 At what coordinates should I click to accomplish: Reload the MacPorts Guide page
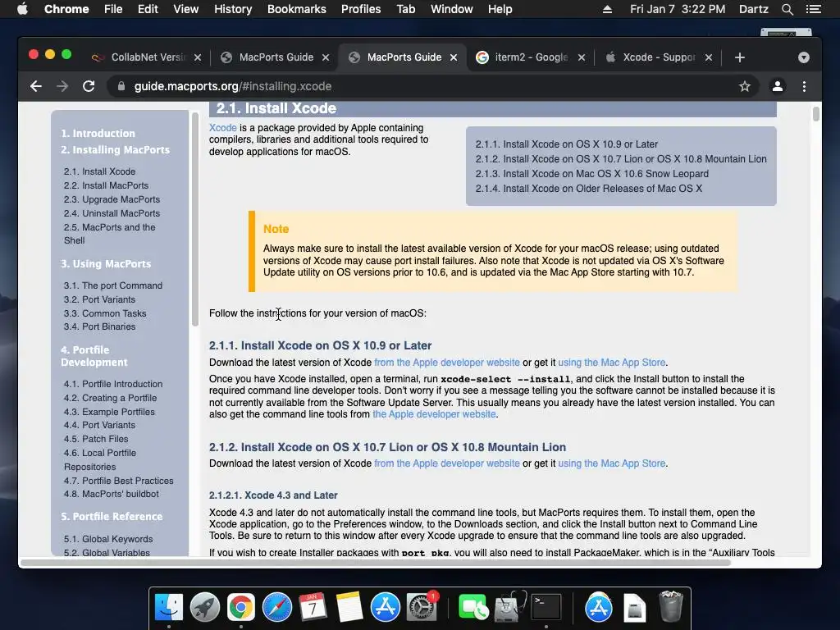pos(89,86)
